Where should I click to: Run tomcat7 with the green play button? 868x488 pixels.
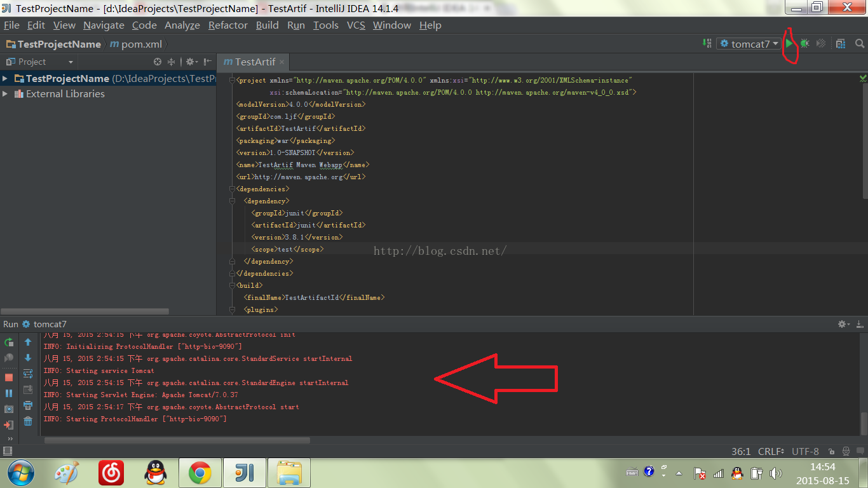point(789,44)
